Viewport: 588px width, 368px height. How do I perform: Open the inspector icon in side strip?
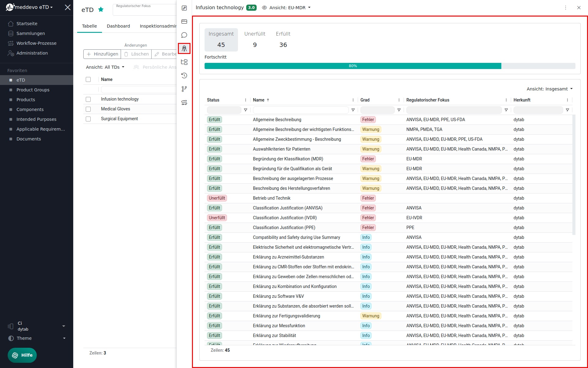pos(184,48)
